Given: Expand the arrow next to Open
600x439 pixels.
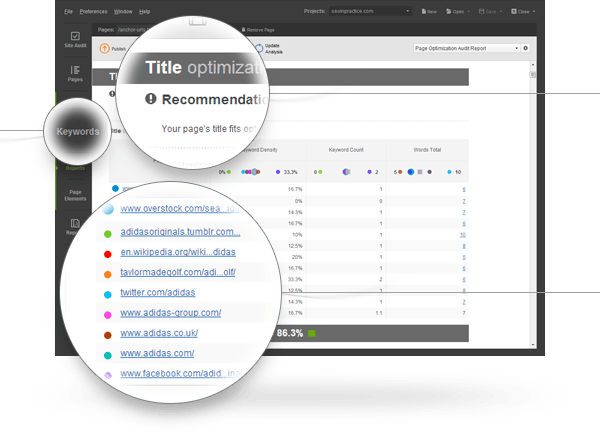Looking at the screenshot, I should (x=469, y=11).
